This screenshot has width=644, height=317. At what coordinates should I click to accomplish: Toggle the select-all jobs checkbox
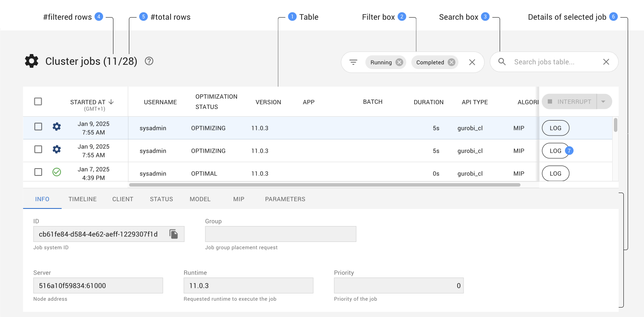[x=38, y=102]
